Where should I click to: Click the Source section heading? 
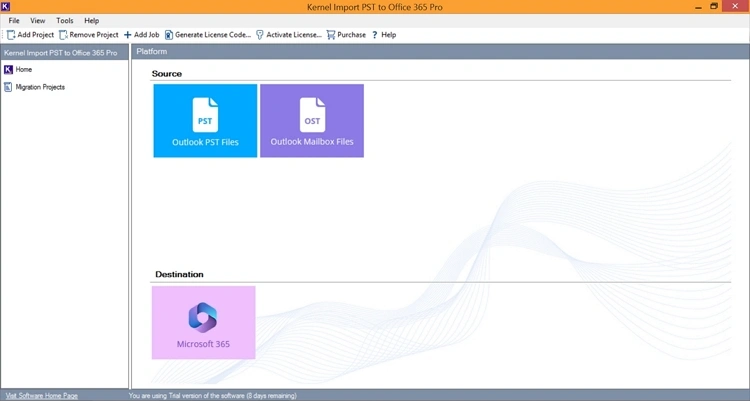coord(166,74)
